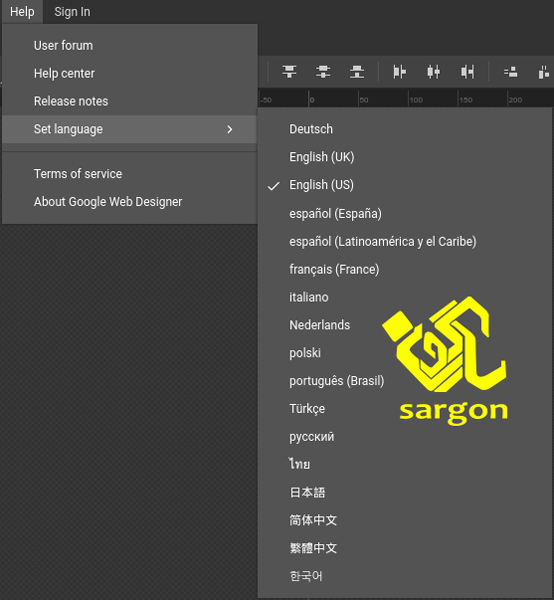Click the align horizontal centers icon
Image resolution: width=554 pixels, height=600 pixels.
433,72
